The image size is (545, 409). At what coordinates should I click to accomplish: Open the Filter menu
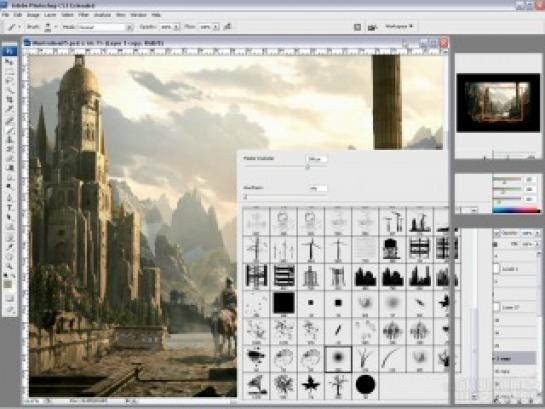[83, 15]
